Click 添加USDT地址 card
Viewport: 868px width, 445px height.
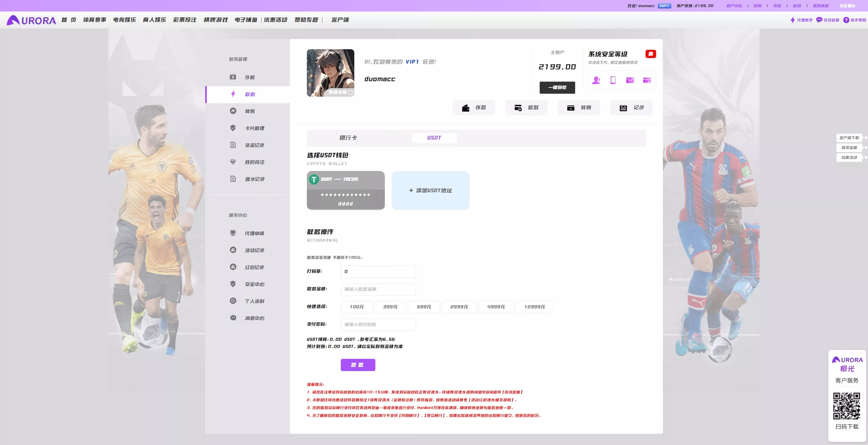[431, 190]
